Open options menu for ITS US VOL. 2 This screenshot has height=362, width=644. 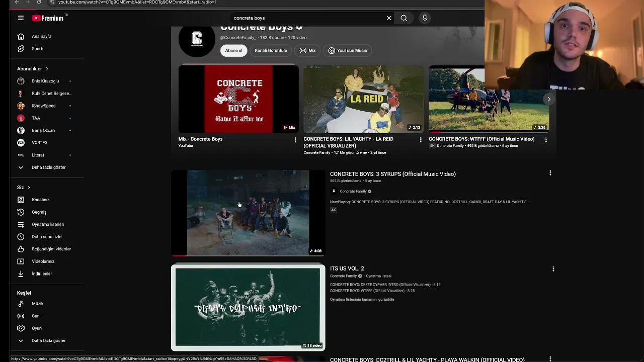(x=553, y=269)
